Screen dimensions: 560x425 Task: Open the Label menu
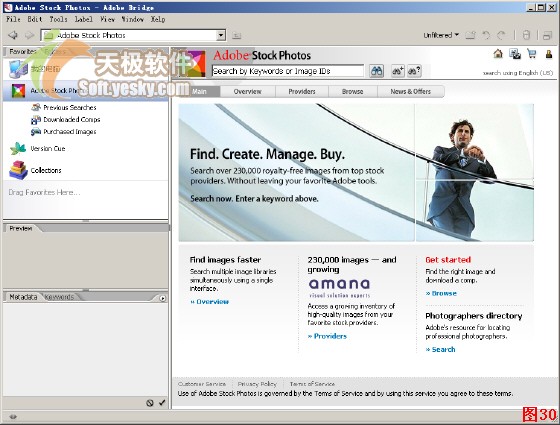coord(84,19)
